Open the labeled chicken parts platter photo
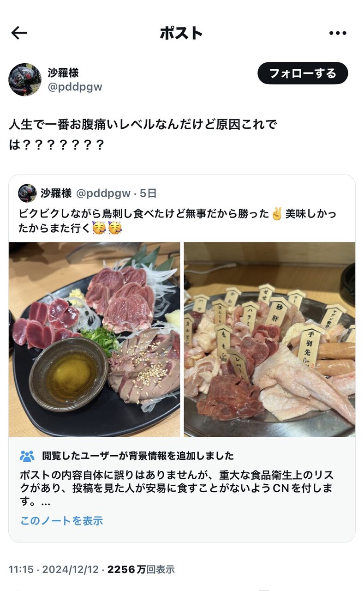364x591 pixels. [269, 339]
